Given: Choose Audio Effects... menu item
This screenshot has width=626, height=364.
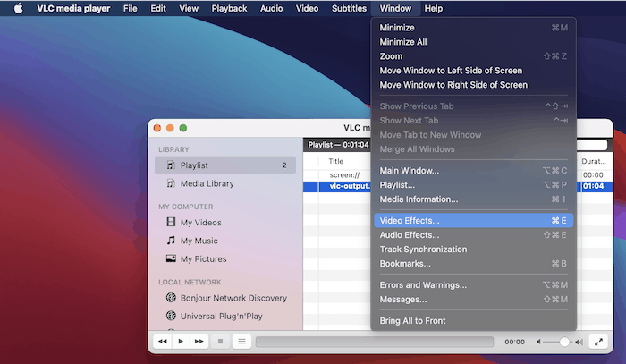Looking at the screenshot, I should 410,234.
